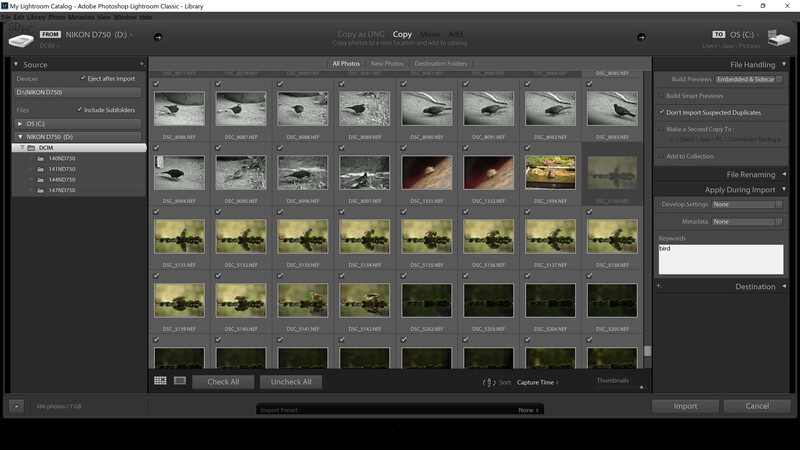This screenshot has height=450, width=800.
Task: Expand OS (C:) drive in Files
Action: click(20, 123)
